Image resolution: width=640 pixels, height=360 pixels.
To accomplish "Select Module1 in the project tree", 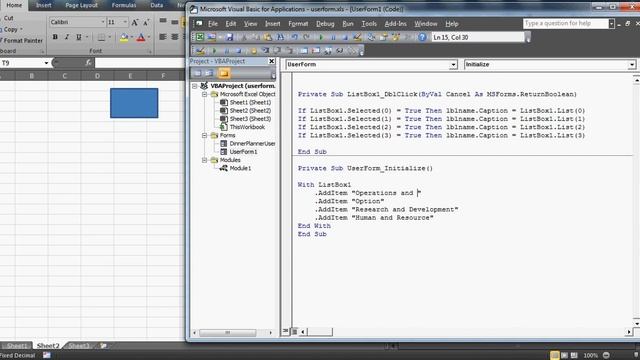I will [240, 168].
